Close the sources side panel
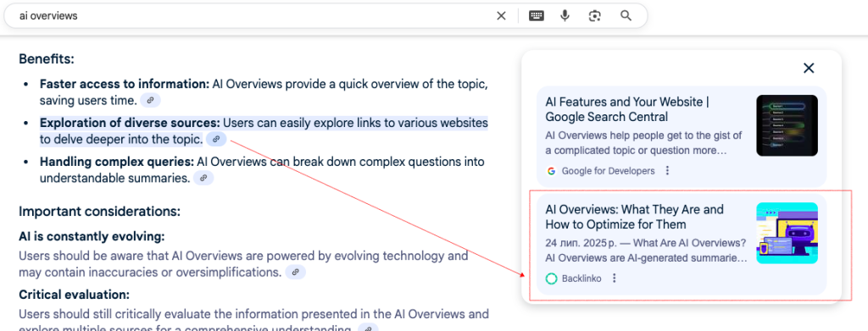 809,68
